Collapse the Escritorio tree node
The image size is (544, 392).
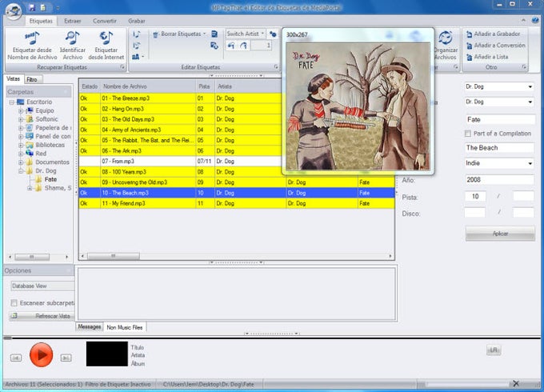(x=12, y=102)
